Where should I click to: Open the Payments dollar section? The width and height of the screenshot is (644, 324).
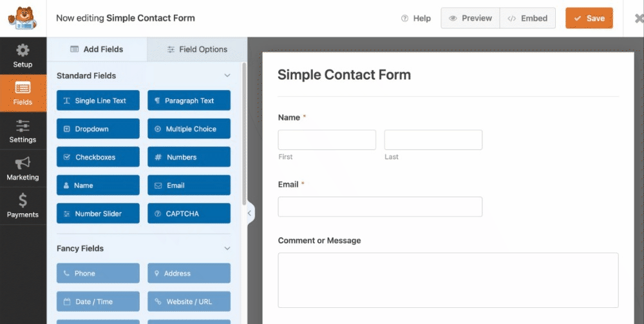(x=23, y=205)
